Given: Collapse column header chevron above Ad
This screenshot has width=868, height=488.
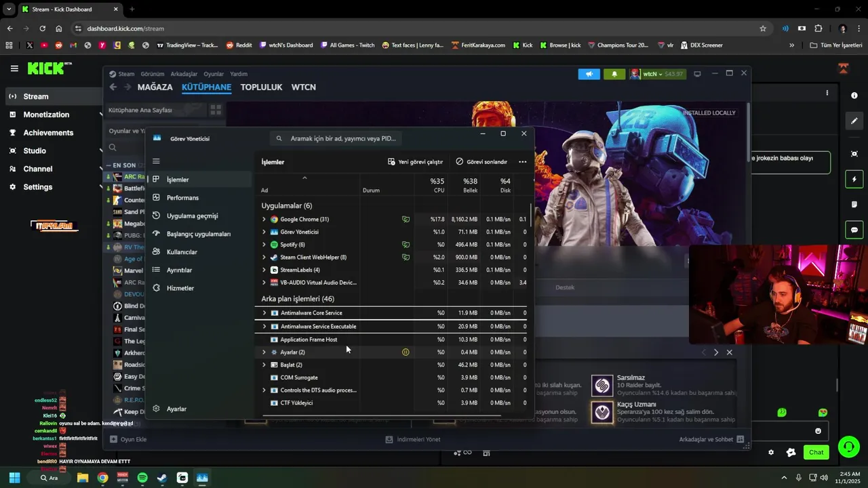Looking at the screenshot, I should pyautogui.click(x=304, y=178).
